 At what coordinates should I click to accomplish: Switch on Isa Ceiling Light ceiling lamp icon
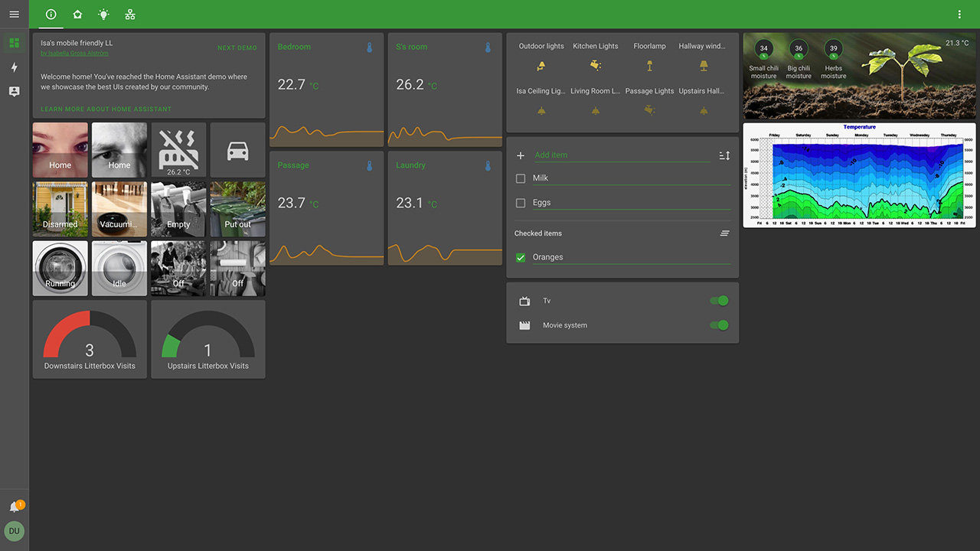[x=541, y=109]
